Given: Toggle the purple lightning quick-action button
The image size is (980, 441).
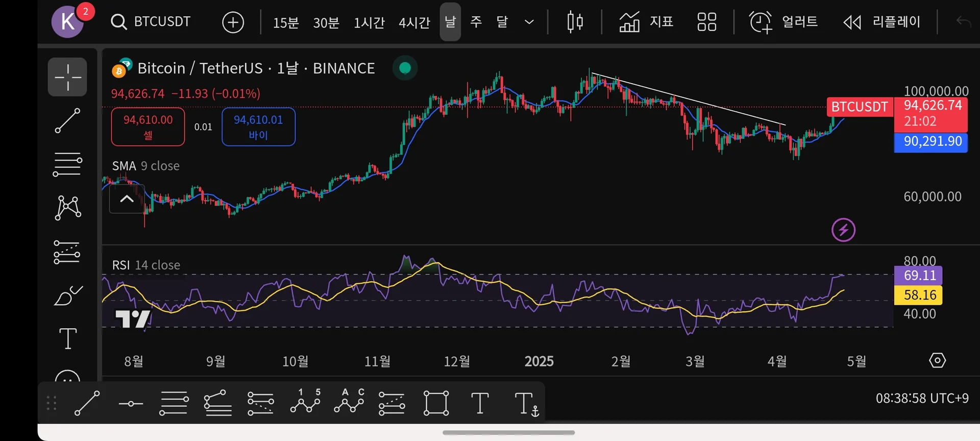Looking at the screenshot, I should [x=843, y=230].
